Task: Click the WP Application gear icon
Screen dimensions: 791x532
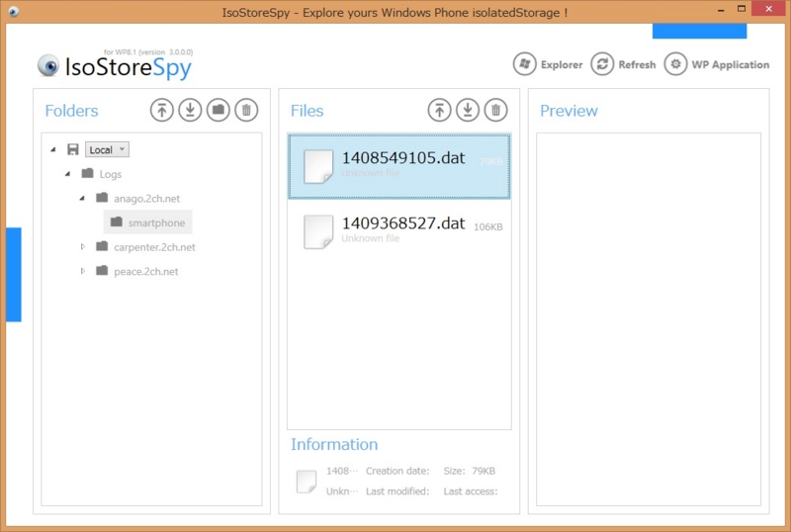Action: tap(675, 64)
